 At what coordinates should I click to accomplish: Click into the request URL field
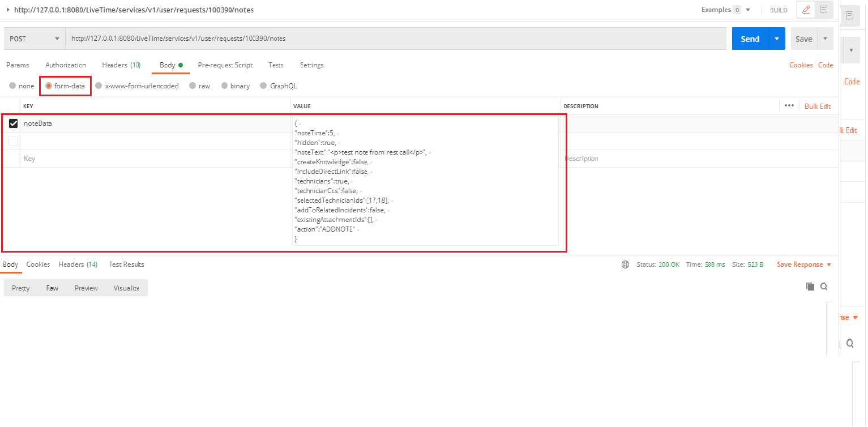click(x=395, y=39)
